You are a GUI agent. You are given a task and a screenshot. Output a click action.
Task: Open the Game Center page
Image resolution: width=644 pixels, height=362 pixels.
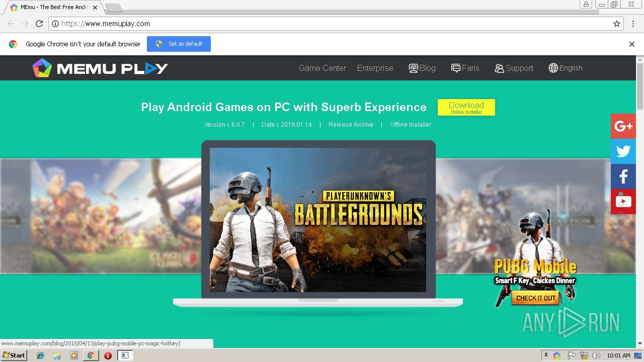[x=323, y=68]
